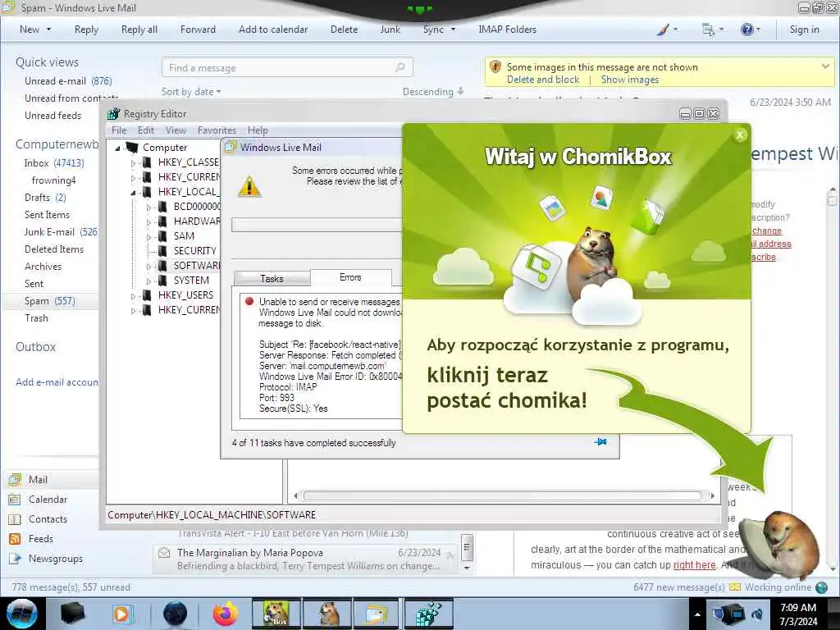
Task: Click Reply in Live Mail toolbar
Action: coord(86,30)
